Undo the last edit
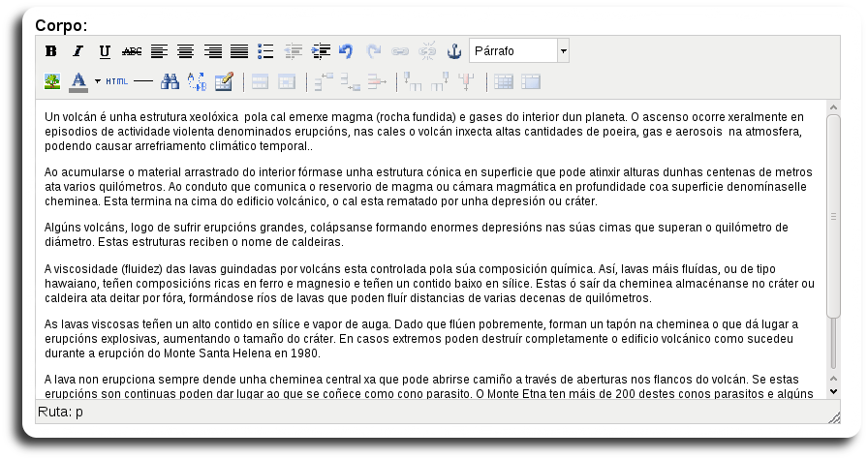Image resolution: width=868 pixels, height=460 pixels. tap(347, 51)
